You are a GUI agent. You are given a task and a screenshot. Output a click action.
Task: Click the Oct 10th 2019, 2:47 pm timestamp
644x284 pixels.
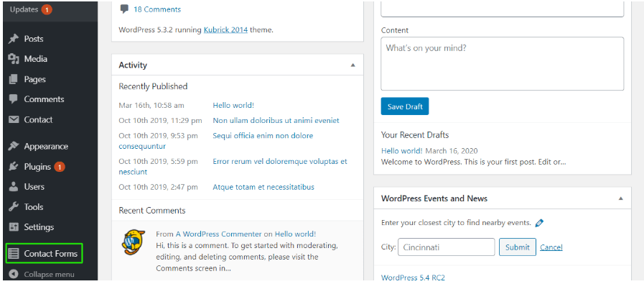(158, 187)
